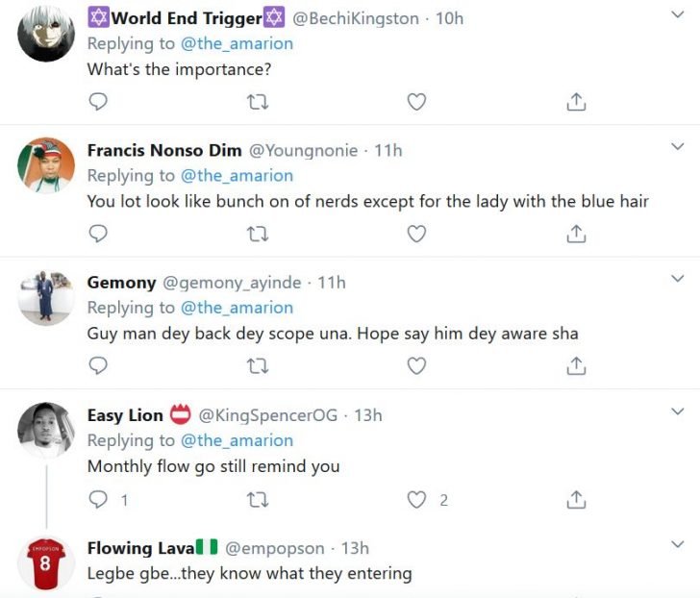The width and height of the screenshot is (700, 598).
Task: Open World End Trigger's profile picture
Action: click(x=46, y=34)
